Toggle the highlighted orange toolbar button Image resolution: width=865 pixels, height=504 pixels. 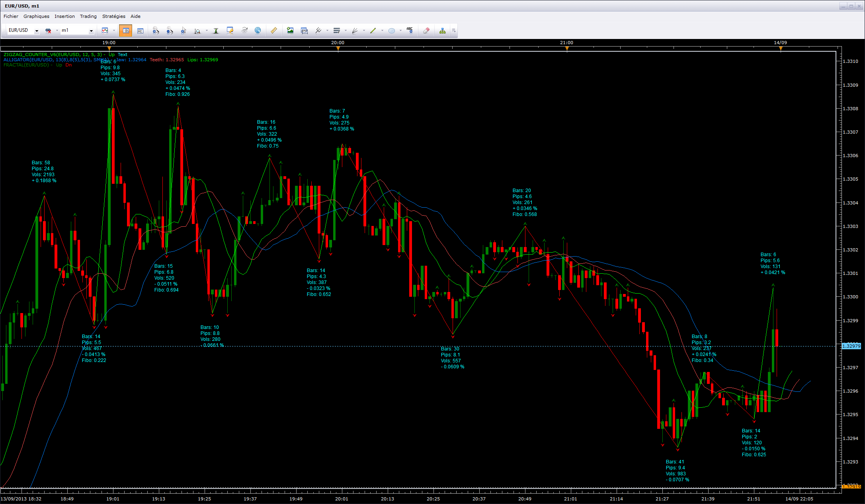tap(126, 31)
